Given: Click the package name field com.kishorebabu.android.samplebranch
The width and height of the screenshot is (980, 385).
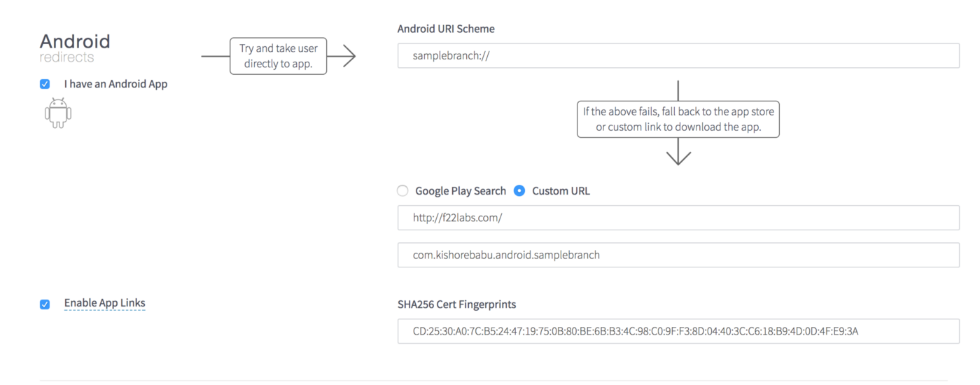Looking at the screenshot, I should coord(678,255).
